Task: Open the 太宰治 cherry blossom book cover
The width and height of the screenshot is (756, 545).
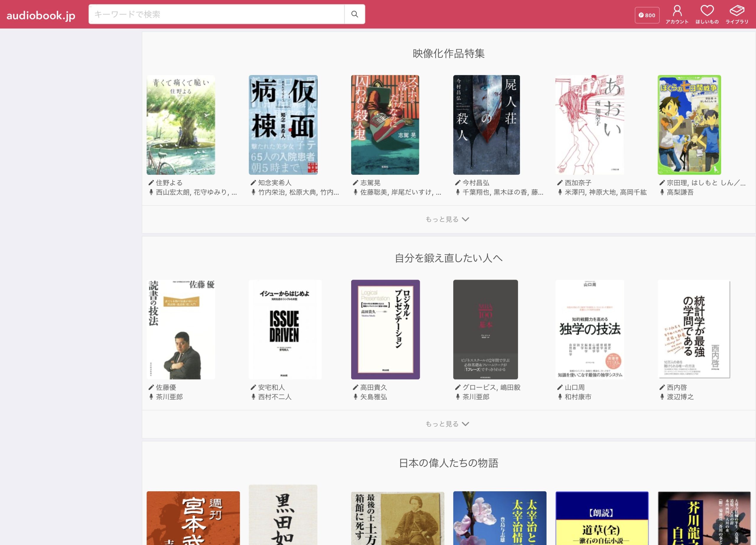Action: [x=500, y=518]
